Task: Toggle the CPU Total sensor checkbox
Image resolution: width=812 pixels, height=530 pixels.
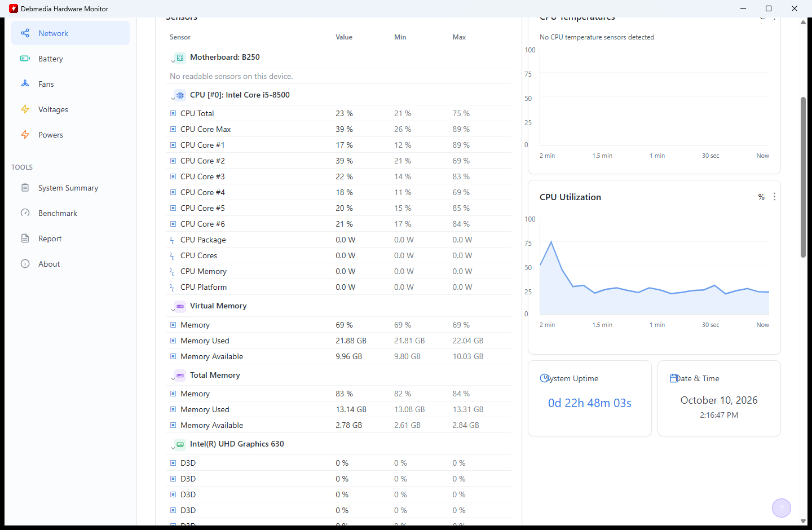Action: coord(173,113)
